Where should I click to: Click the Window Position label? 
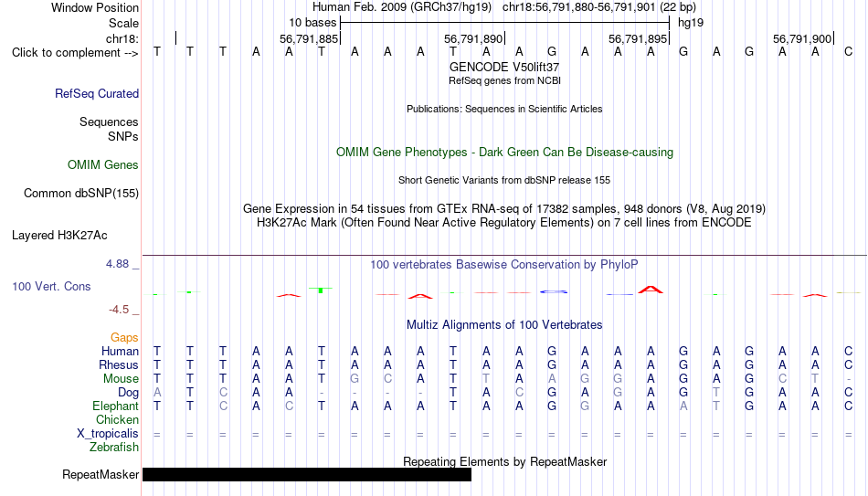(95, 7)
